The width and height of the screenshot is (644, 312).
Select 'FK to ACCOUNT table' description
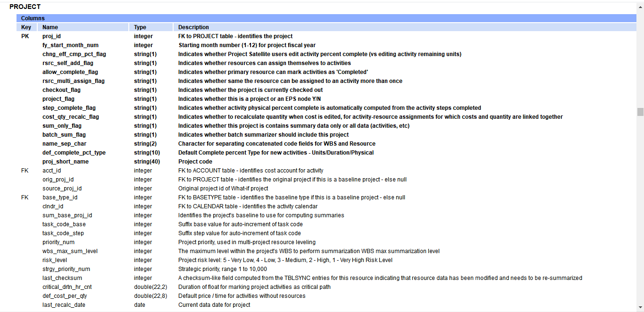point(251,171)
